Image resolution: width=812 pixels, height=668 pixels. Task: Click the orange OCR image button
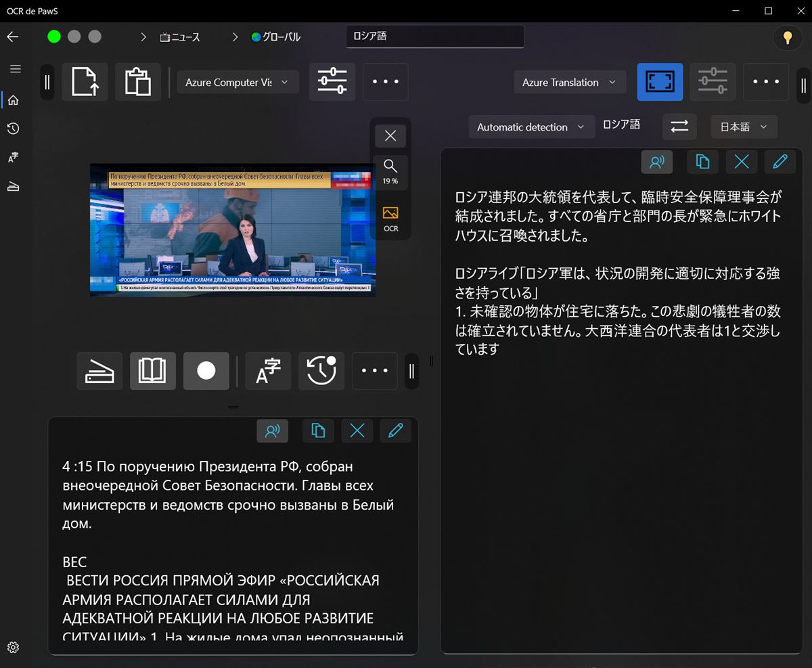390,219
